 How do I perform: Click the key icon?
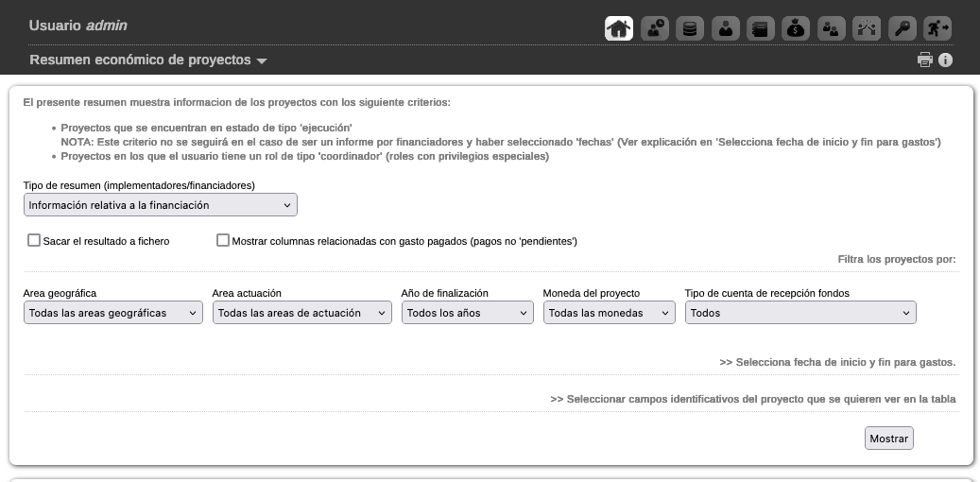pos(902,28)
